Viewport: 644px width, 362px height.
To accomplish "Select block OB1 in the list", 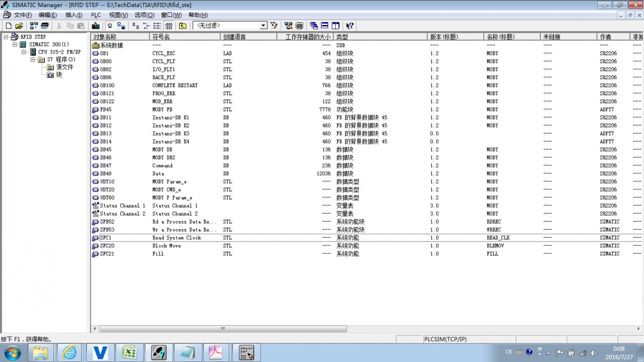I will coord(100,53).
